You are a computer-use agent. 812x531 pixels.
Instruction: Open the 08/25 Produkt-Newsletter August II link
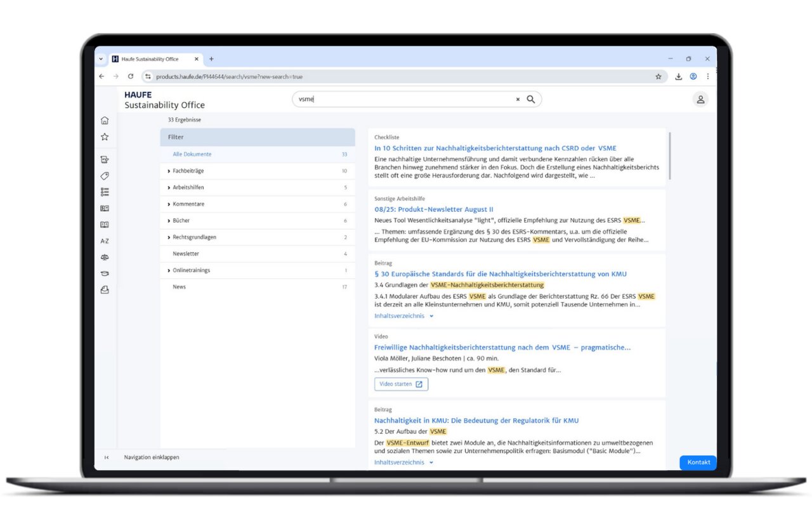click(x=433, y=209)
